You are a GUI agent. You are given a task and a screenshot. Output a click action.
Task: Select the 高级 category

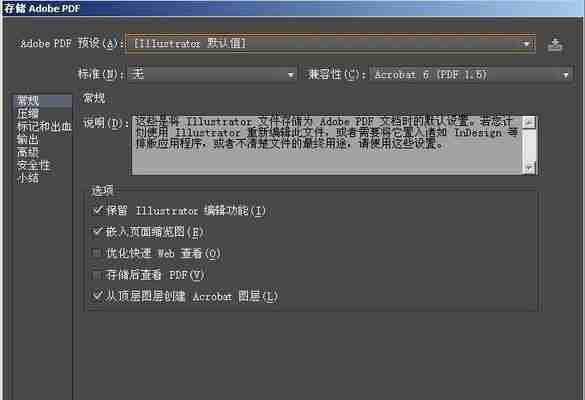coord(28,152)
